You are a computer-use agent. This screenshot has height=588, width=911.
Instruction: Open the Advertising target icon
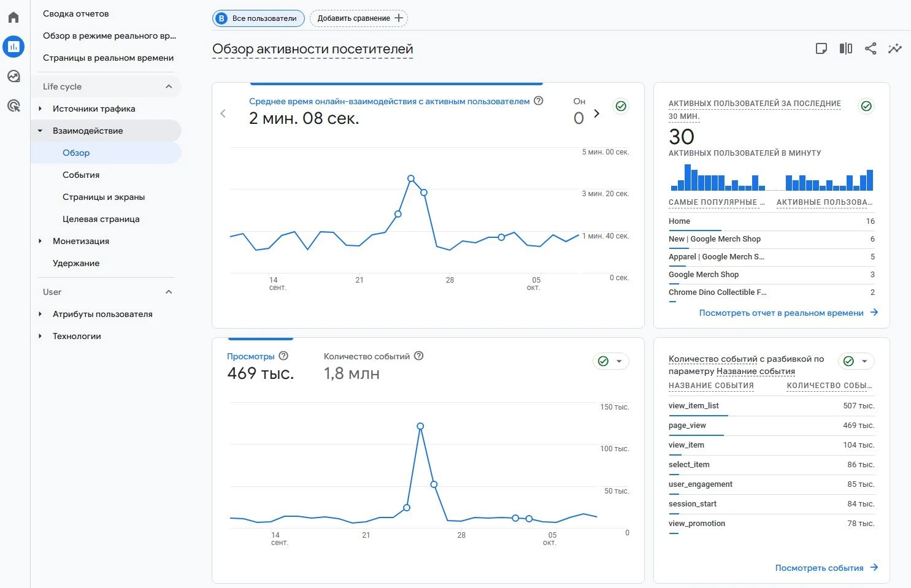point(13,105)
